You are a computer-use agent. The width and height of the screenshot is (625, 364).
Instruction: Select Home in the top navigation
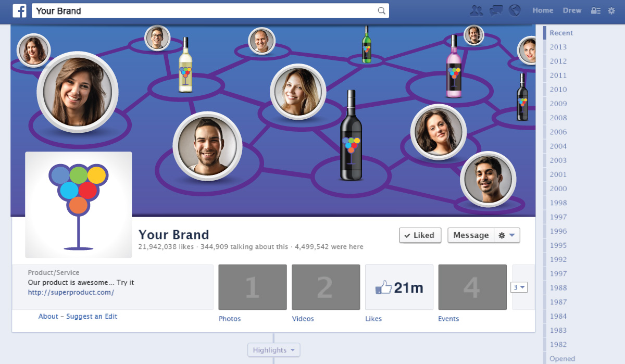(x=543, y=10)
